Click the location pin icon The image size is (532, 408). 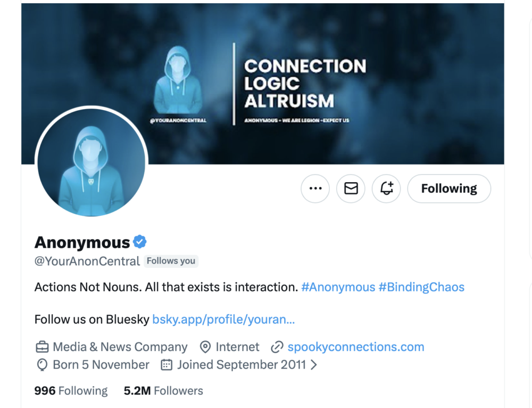205,347
